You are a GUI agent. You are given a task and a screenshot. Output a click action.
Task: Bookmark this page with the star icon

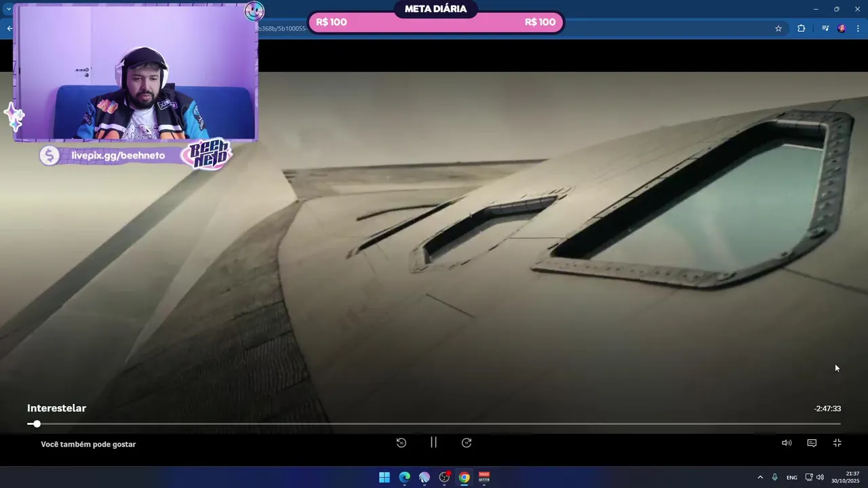click(x=778, y=28)
